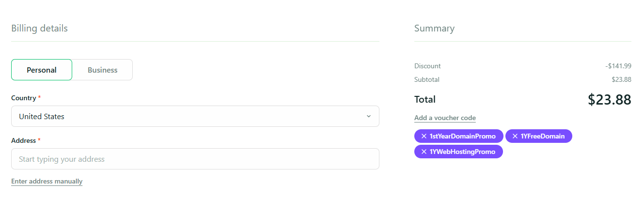Open the Add a voucher code link
644x199 pixels.
445,118
